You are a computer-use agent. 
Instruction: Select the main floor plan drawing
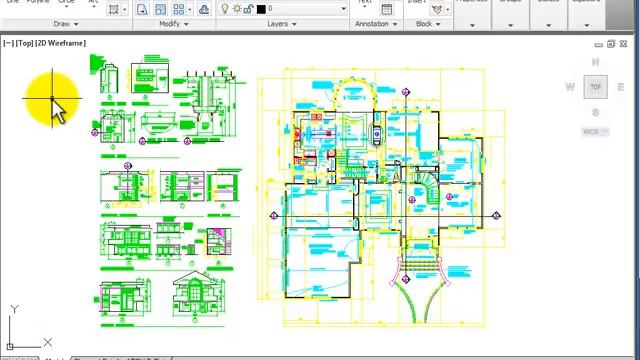click(x=382, y=198)
